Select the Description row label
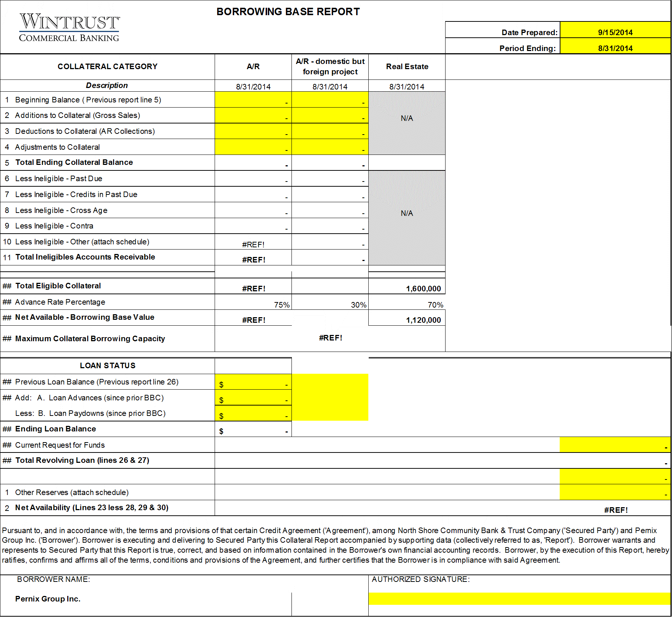Screen dimensions: 672x617 point(107,85)
